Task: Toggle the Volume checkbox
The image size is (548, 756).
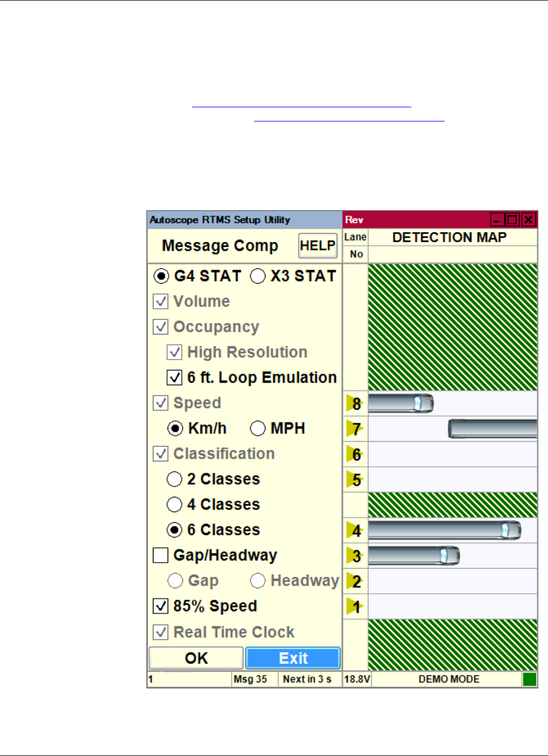Action: point(161,301)
